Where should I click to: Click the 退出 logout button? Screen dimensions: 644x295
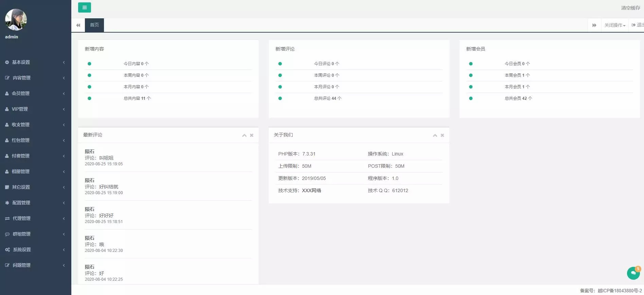point(638,25)
